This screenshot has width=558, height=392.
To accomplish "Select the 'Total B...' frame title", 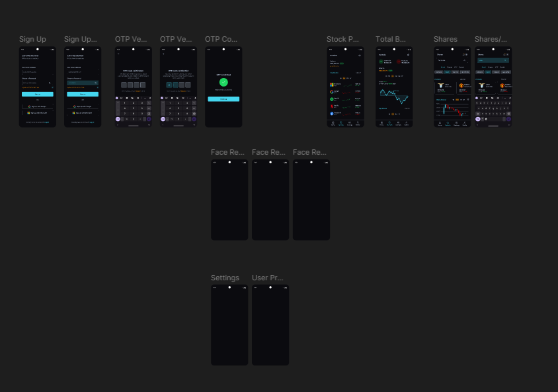I will tap(390, 39).
